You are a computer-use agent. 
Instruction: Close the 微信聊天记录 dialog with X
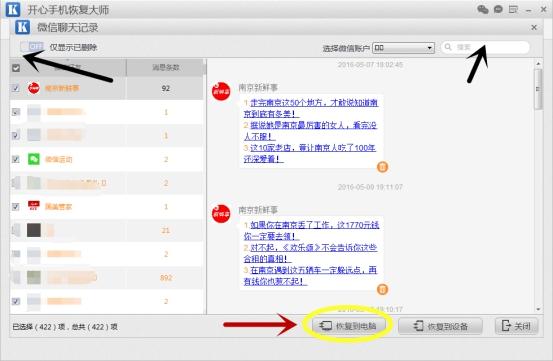534,27
